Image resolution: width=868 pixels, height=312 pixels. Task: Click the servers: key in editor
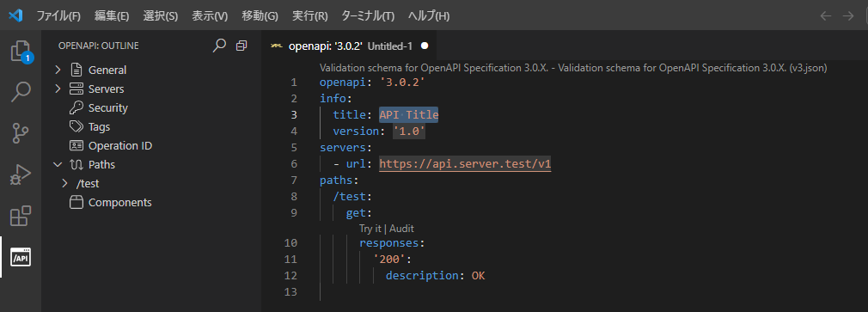click(346, 148)
